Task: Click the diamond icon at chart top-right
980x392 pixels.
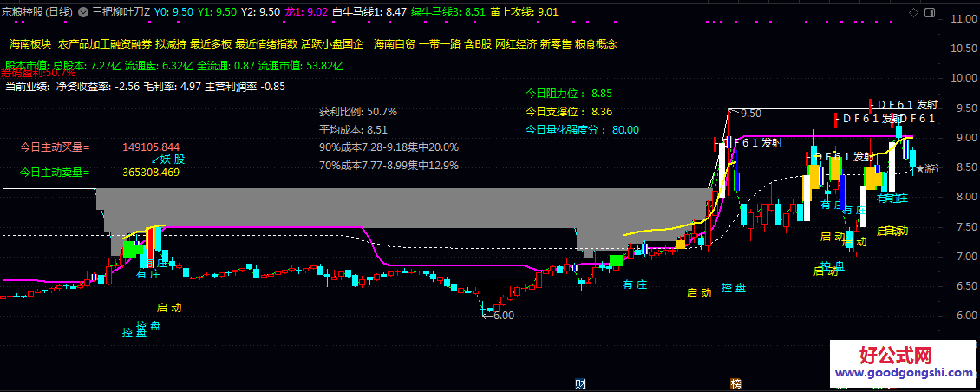Action: point(914,12)
